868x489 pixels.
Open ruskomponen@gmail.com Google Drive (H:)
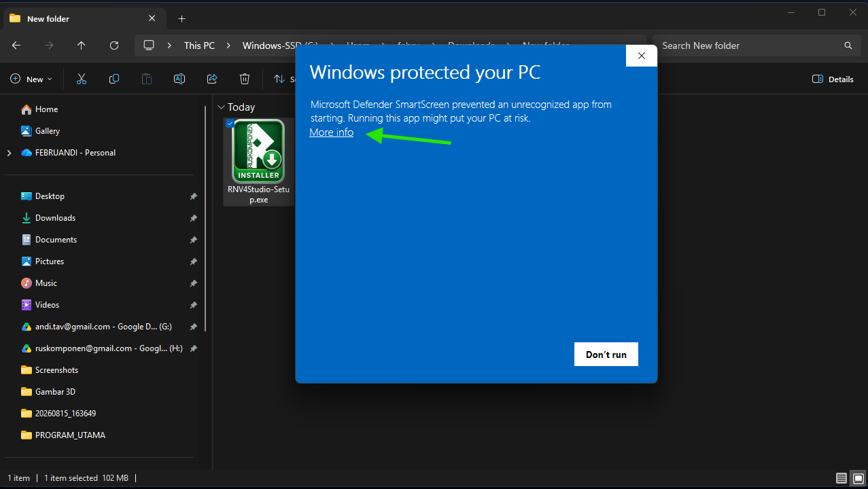(x=109, y=348)
